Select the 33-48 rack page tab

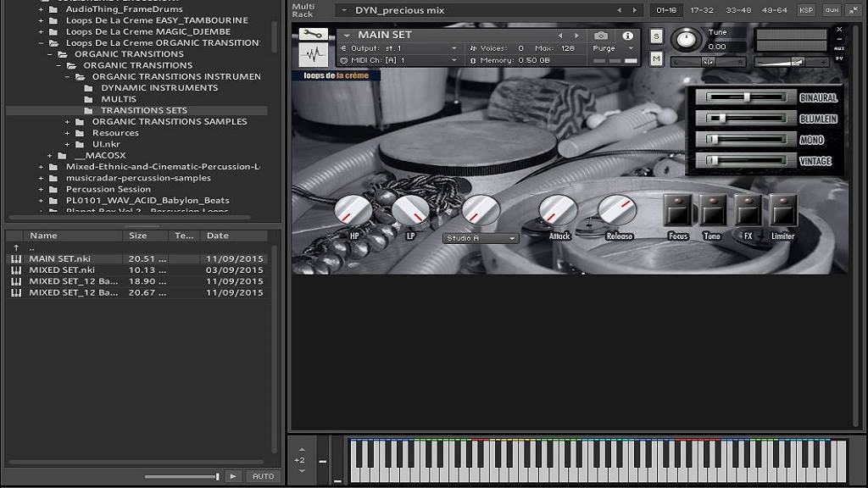coord(737,10)
